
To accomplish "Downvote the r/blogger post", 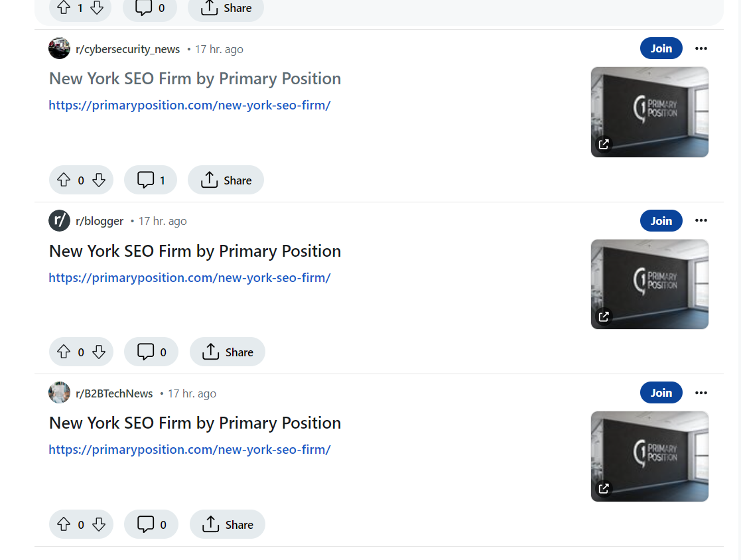I will tap(99, 352).
